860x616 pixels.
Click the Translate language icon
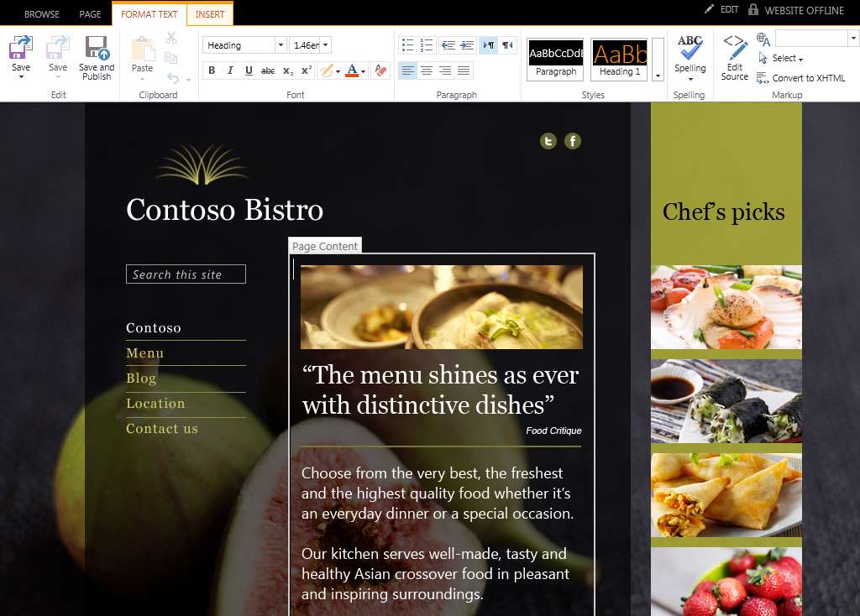pyautogui.click(x=763, y=39)
